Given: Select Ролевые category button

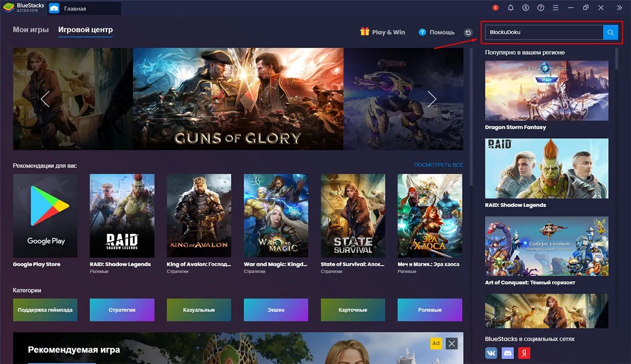Looking at the screenshot, I should [x=430, y=310].
